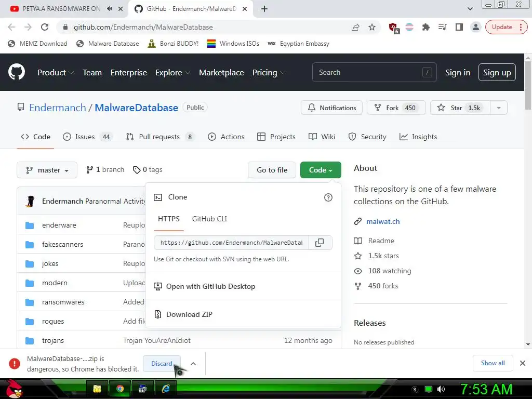Image resolution: width=532 pixels, height=399 pixels.
Task: Click the volume speaker in system tray
Action: click(441, 389)
